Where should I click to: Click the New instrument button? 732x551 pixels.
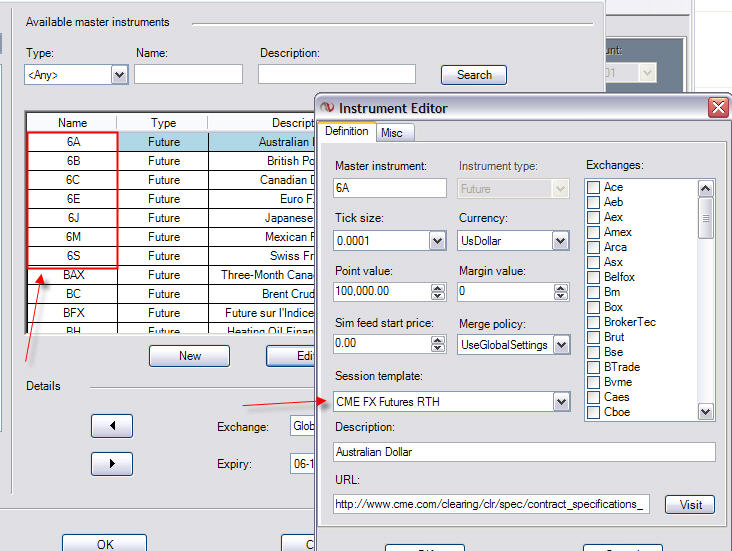pyautogui.click(x=190, y=356)
